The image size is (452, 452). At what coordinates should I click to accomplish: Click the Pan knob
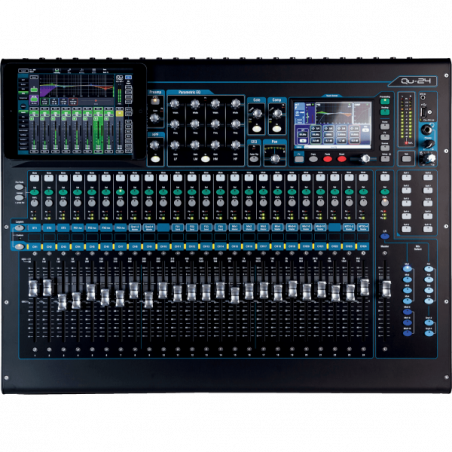coord(275,159)
